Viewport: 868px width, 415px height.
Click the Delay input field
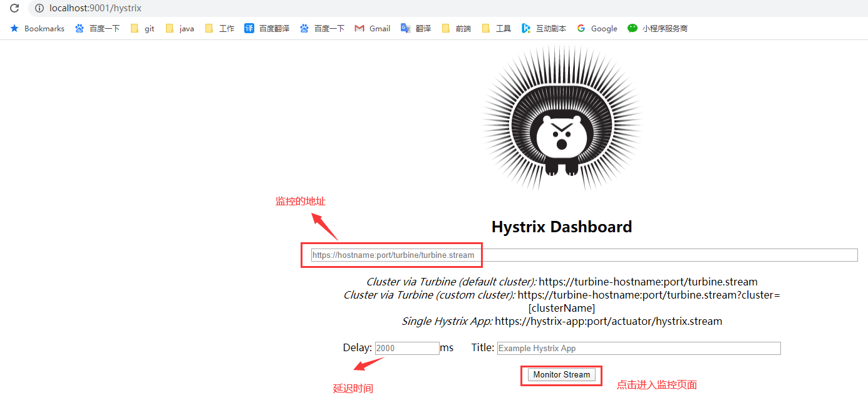pyautogui.click(x=407, y=348)
